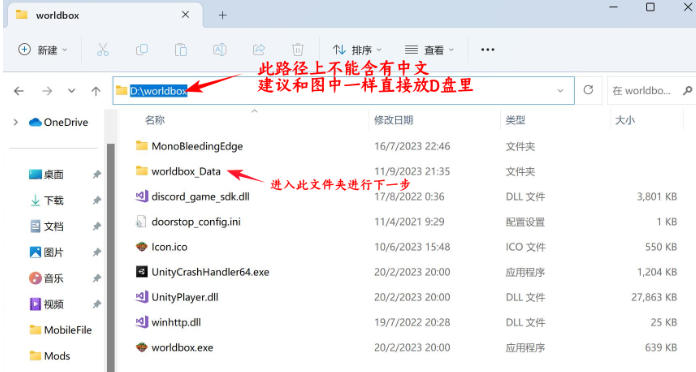Unpin Desktop (桌面) via pin icon

[x=97, y=174]
